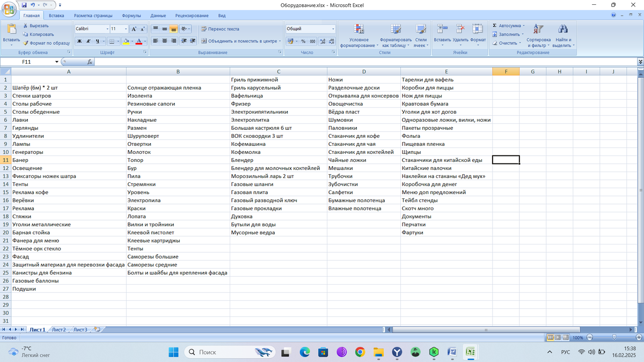Apply thousands separator 000 format
Image resolution: width=644 pixels, height=362 pixels.
click(x=313, y=41)
